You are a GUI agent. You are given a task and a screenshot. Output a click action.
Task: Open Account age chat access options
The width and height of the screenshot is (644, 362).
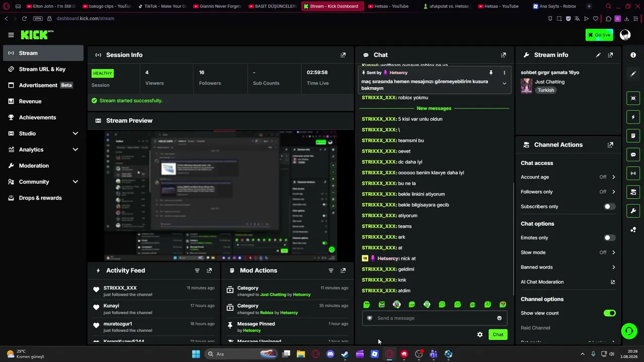pos(568,177)
